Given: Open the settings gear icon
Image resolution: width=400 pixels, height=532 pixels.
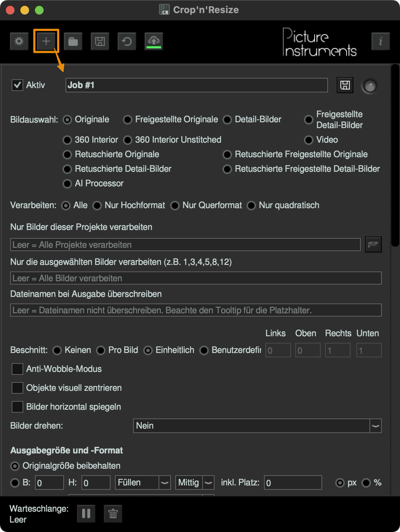Looking at the screenshot, I should [x=19, y=41].
